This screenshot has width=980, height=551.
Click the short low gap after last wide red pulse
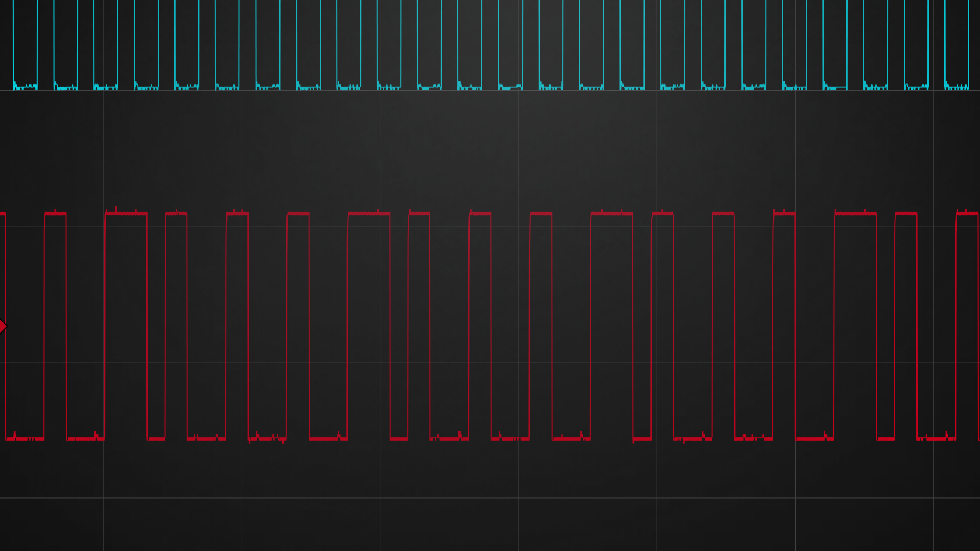tap(885, 438)
